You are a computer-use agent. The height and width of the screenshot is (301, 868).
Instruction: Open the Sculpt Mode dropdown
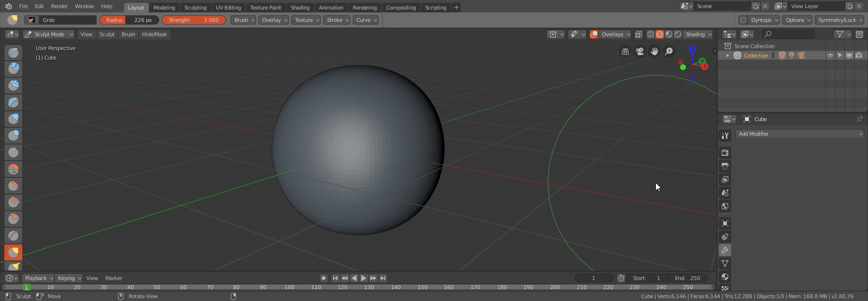(49, 34)
